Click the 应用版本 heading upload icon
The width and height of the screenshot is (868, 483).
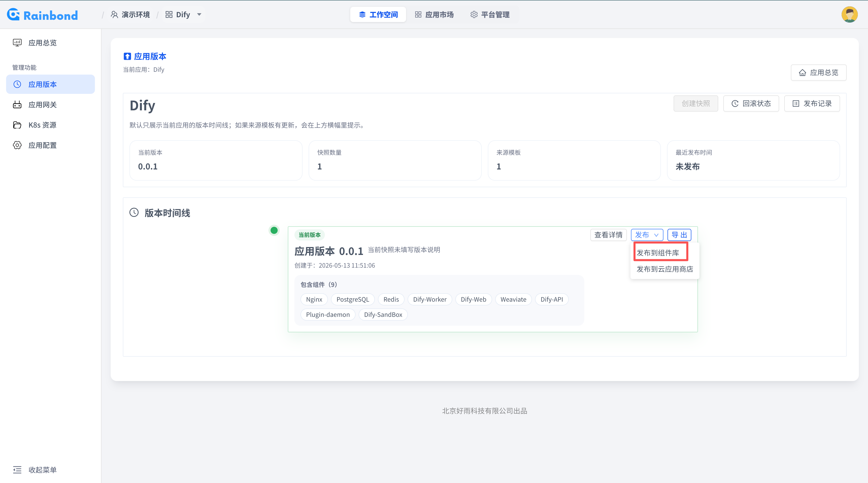click(127, 56)
